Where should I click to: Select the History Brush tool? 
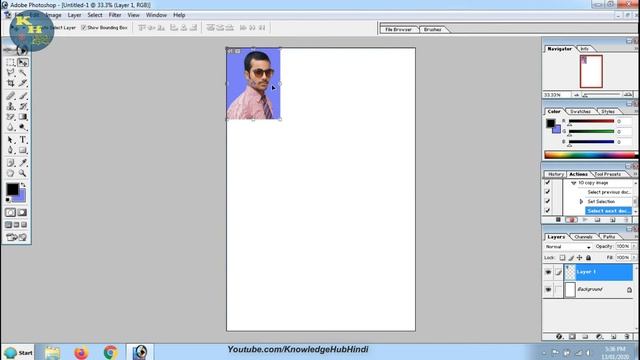(22, 106)
